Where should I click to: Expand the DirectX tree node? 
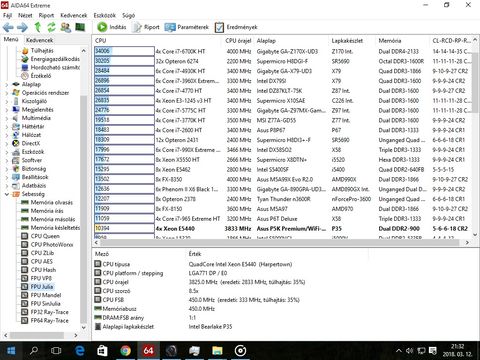tap(7, 143)
